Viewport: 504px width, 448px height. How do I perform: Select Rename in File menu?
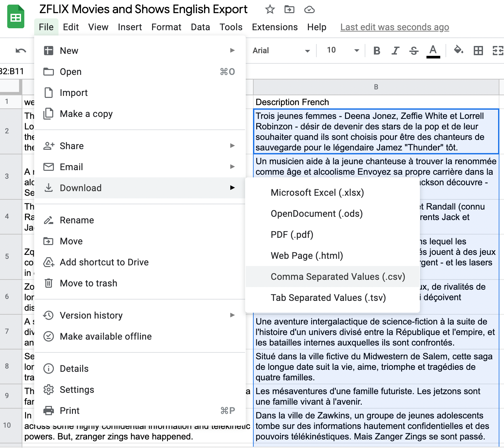point(140,220)
